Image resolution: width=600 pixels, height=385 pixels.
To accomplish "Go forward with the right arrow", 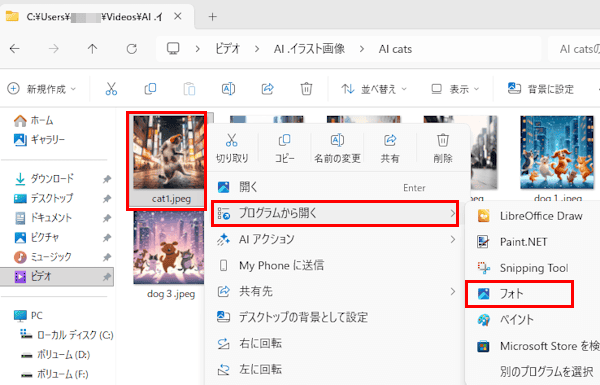I will click(x=54, y=49).
